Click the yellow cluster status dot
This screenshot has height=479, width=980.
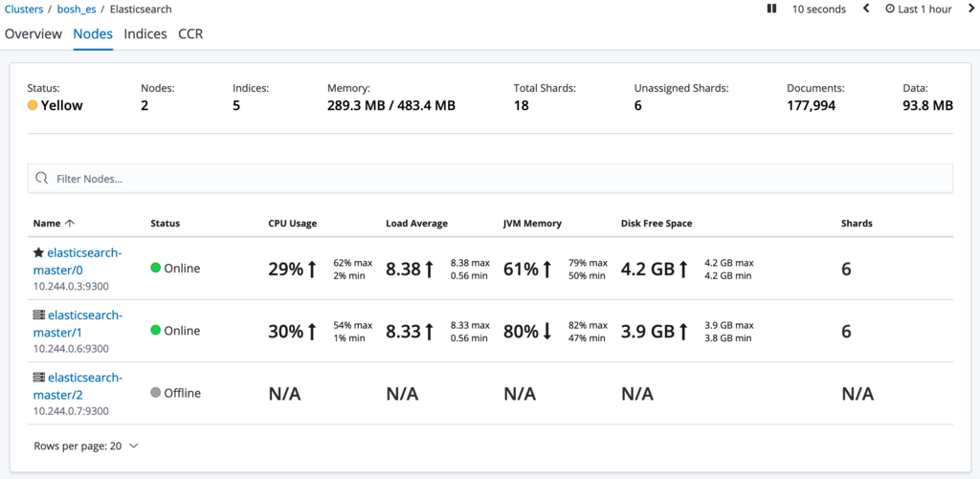[x=33, y=105]
